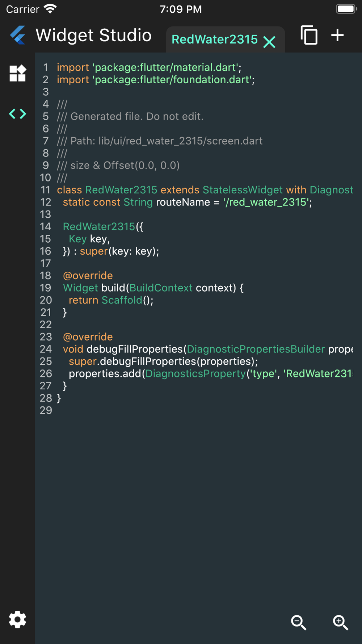Tap the first @override annotation
This screenshot has height=644, width=362.
tap(88, 276)
